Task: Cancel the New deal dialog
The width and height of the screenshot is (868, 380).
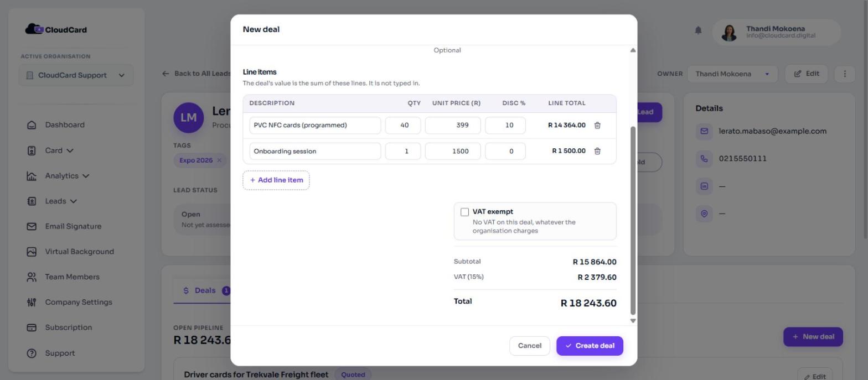Action: 530,346
